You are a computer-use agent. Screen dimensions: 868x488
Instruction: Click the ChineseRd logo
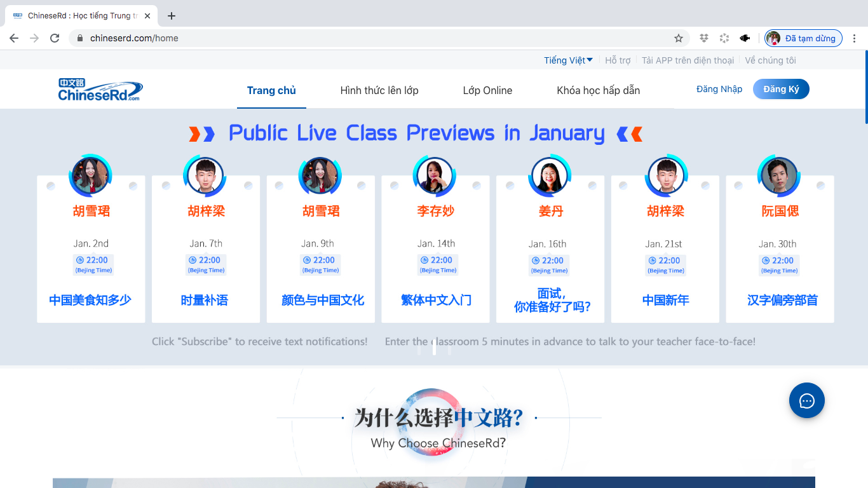coord(100,90)
